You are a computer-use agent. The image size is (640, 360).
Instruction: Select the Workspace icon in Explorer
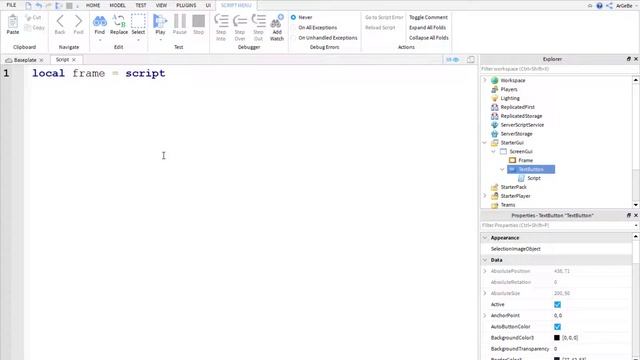pyautogui.click(x=495, y=80)
